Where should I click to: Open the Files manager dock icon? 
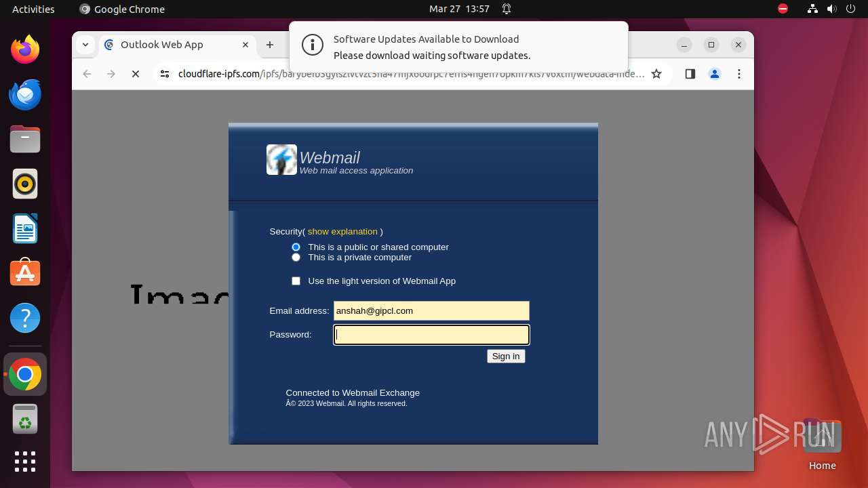coord(25,139)
